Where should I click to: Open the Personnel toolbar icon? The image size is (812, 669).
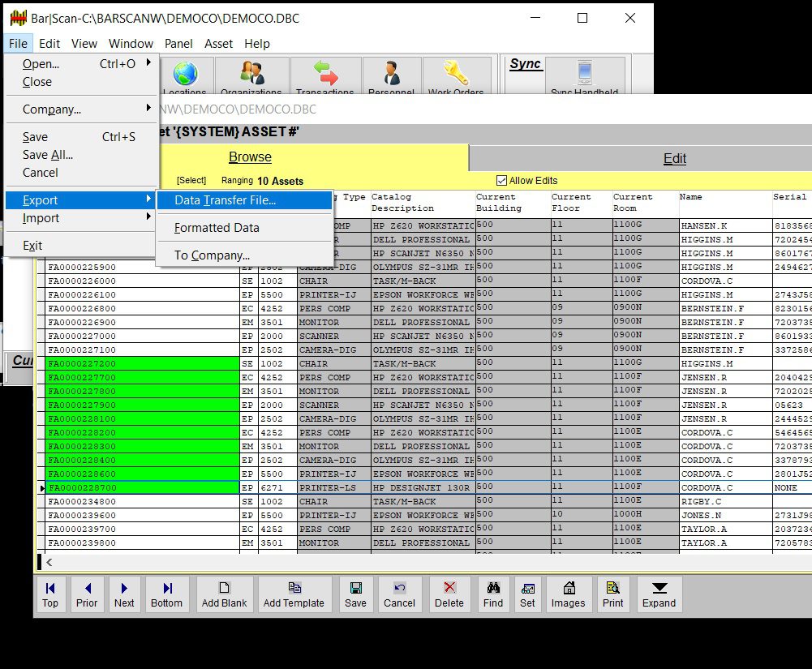pyautogui.click(x=392, y=73)
